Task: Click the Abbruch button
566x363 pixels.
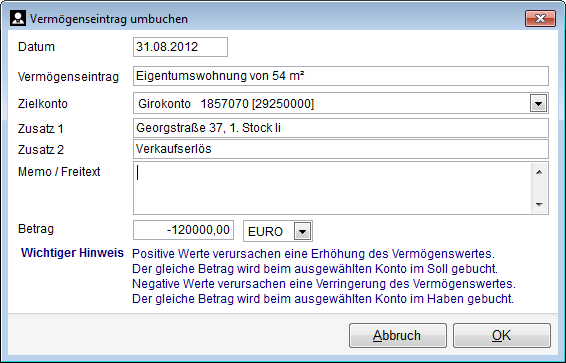Action: click(x=398, y=336)
